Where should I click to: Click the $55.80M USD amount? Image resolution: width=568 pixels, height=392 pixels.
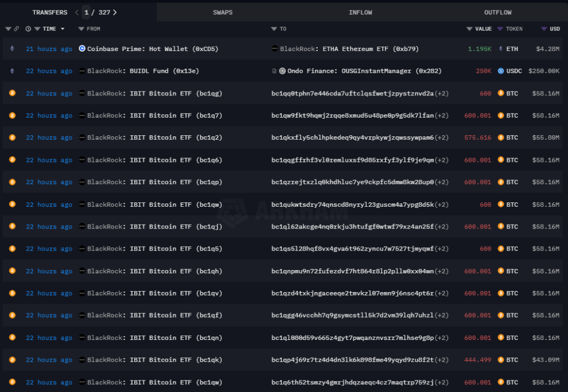tap(546, 138)
